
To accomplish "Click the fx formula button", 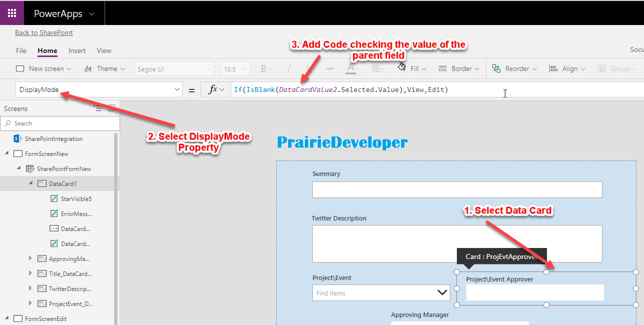I will coord(216,89).
